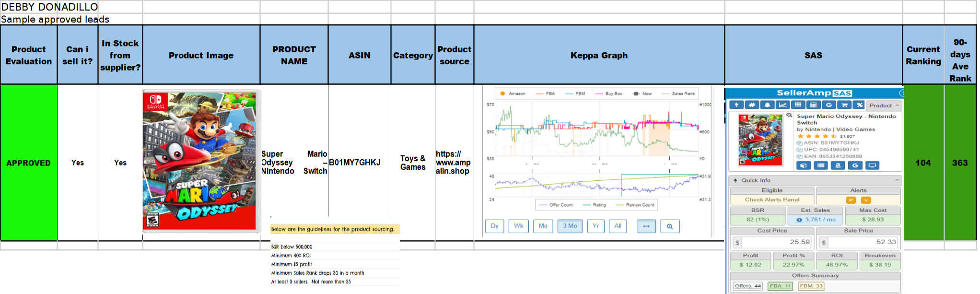980x294 pixels.
Task: Click the Sale Price input field
Action: (x=863, y=242)
